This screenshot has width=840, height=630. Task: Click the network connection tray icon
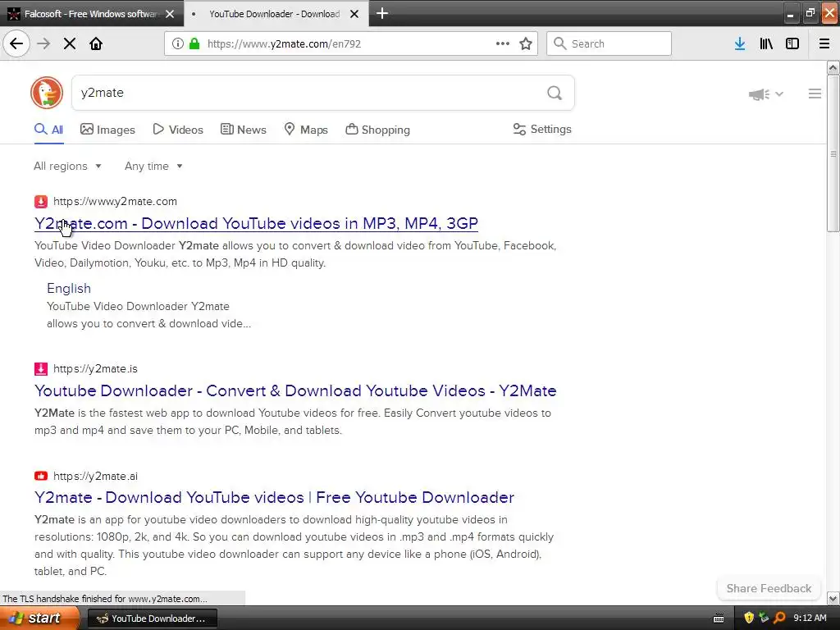[764, 619]
